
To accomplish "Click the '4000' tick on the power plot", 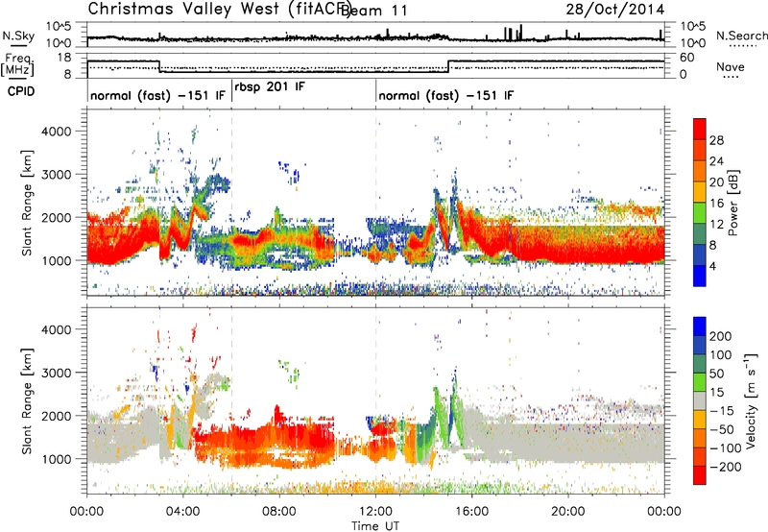I will click(56, 132).
